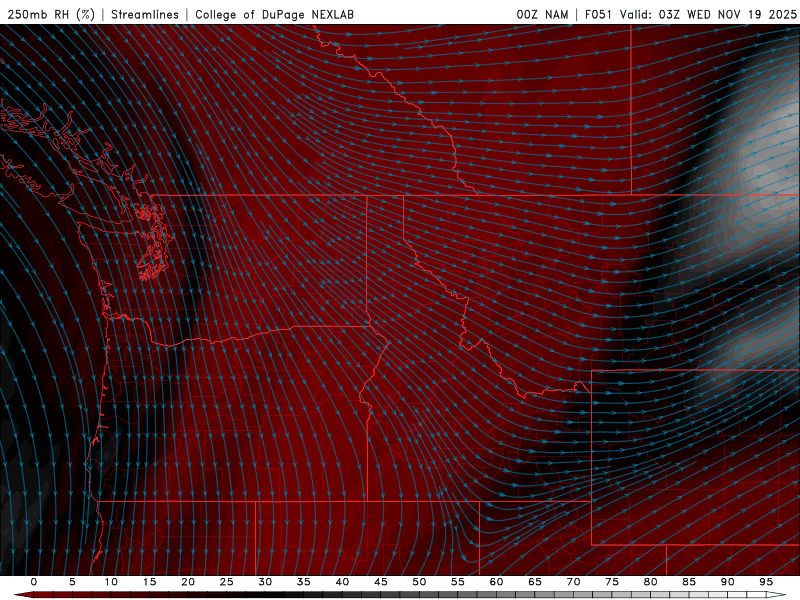Image resolution: width=800 pixels, height=600 pixels.
Task: Click the '95' label on the color scale
Action: tap(766, 582)
